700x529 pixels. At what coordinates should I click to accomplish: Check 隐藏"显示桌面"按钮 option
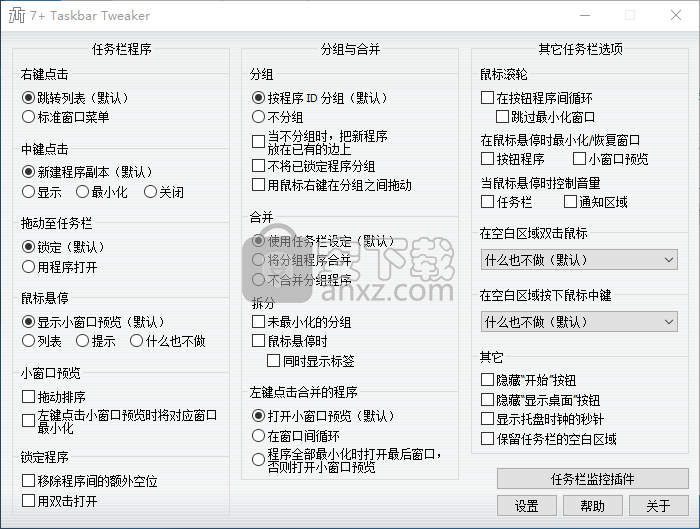coord(541,400)
